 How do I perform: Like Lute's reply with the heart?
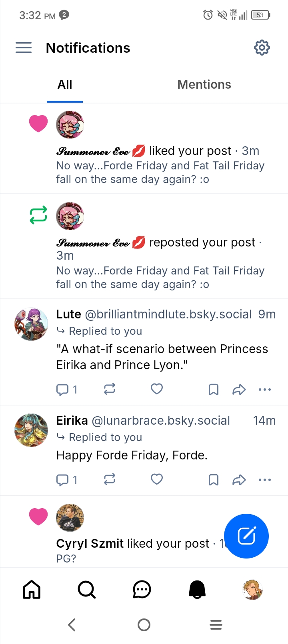click(x=157, y=389)
